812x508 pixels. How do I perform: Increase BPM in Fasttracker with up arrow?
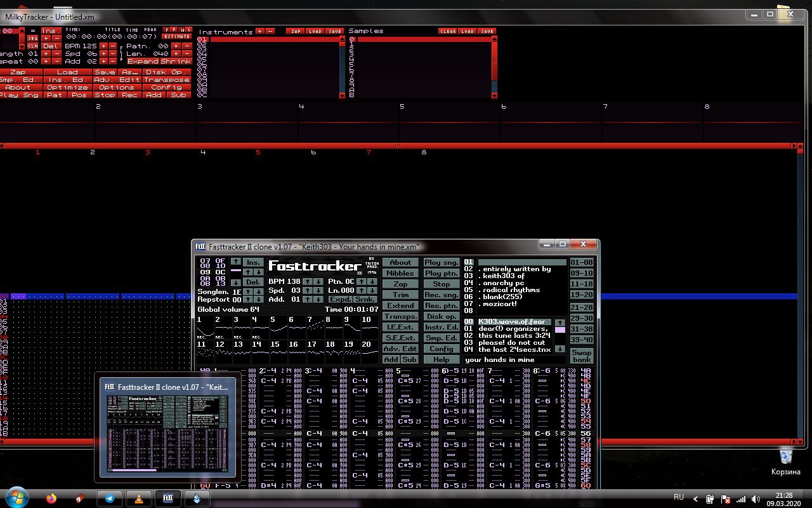tap(308, 282)
